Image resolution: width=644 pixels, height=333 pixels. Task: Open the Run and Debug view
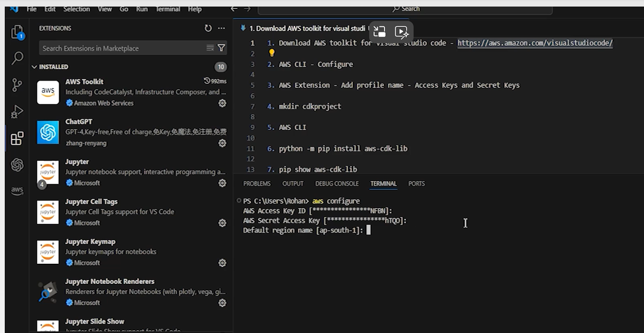coord(17,112)
